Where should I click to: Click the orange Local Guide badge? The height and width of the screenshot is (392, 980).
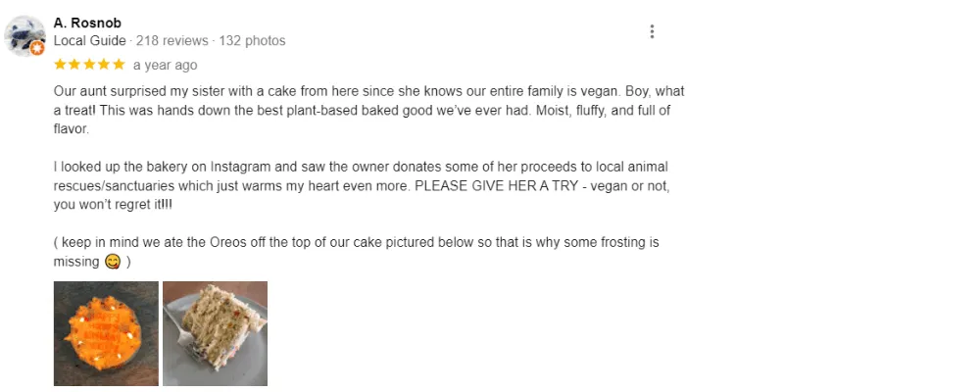point(37,48)
